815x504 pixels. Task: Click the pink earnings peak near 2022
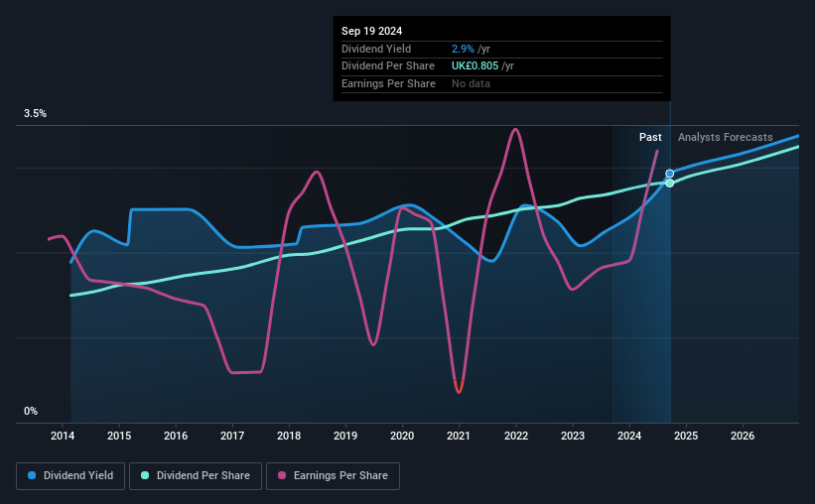point(515,130)
